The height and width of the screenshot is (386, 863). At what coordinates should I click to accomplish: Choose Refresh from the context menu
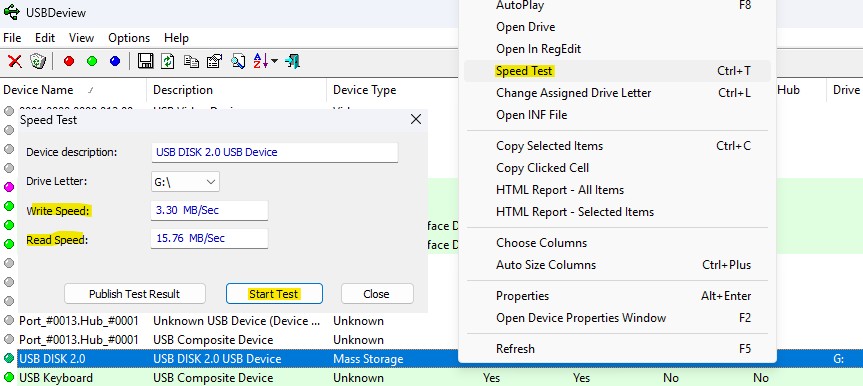point(617,349)
